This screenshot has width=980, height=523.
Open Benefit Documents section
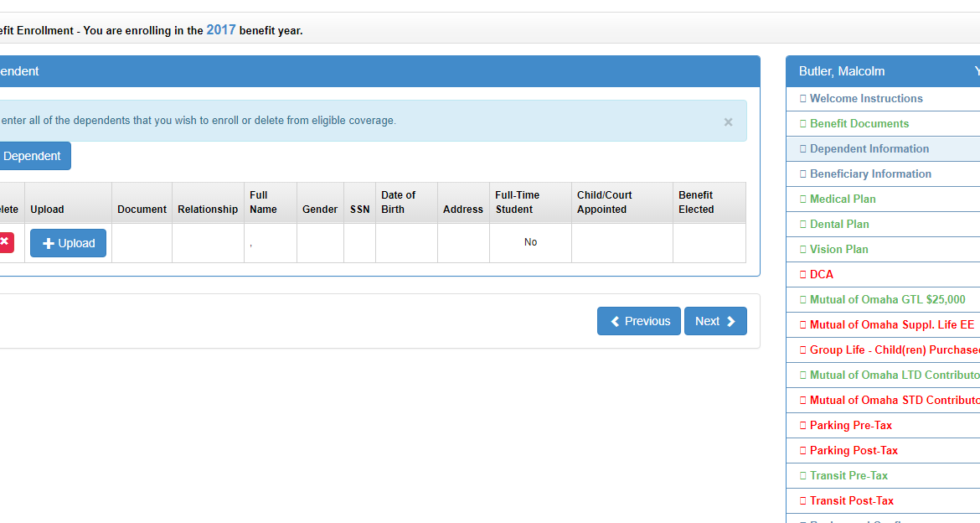click(x=859, y=123)
